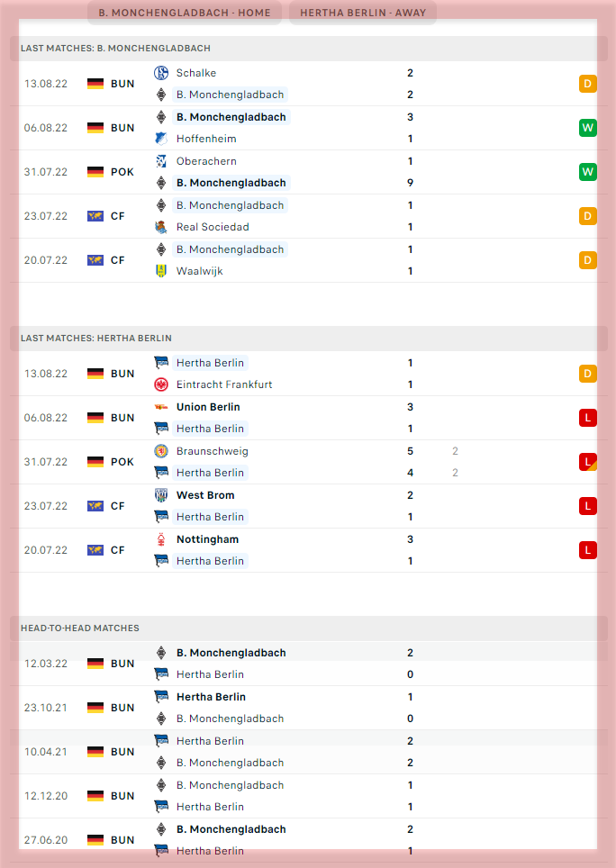The image size is (616, 868).
Task: Click the Oberachern club crest icon
Action: [161, 161]
